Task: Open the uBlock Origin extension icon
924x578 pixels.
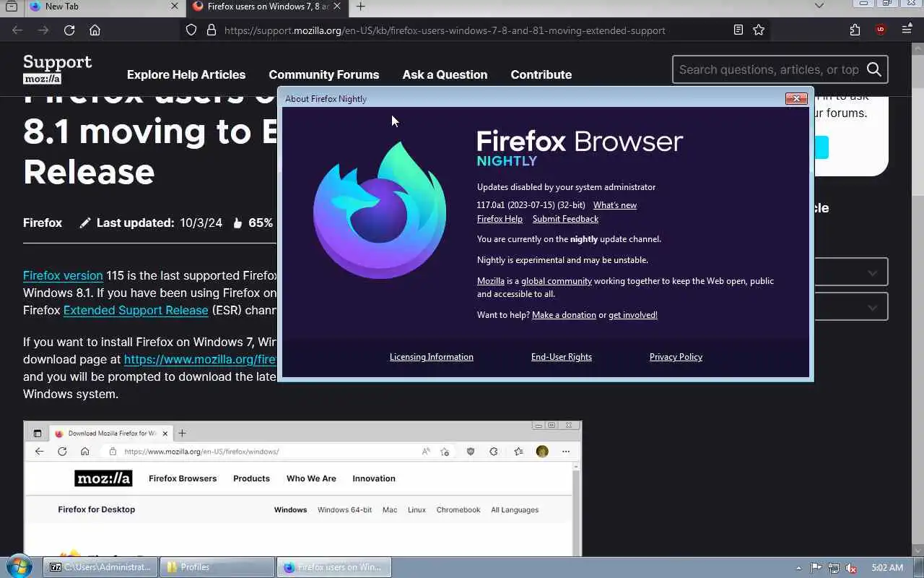Action: (881, 30)
